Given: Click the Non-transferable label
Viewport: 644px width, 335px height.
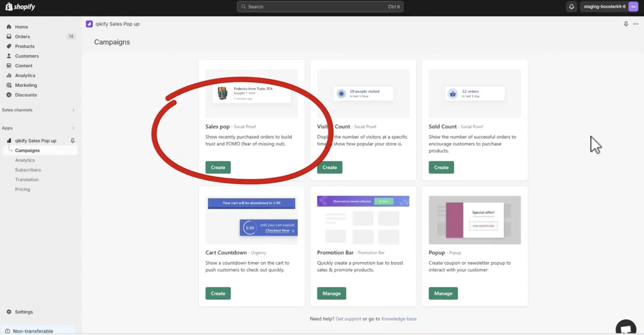Looking at the screenshot, I should [33, 331].
